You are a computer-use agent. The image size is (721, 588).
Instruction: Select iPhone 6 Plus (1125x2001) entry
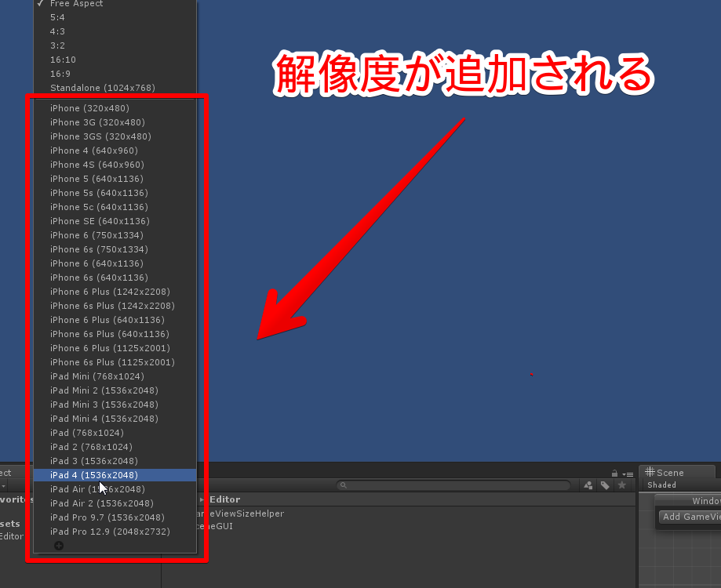pyautogui.click(x=115, y=348)
